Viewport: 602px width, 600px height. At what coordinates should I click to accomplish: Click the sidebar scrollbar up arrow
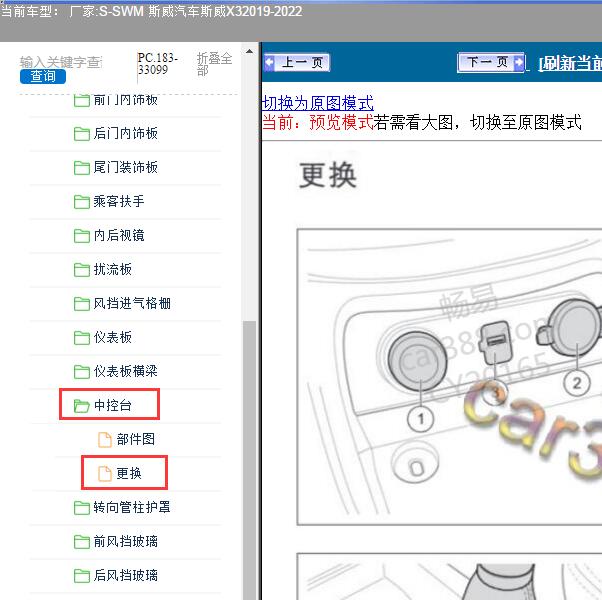[x=249, y=51]
